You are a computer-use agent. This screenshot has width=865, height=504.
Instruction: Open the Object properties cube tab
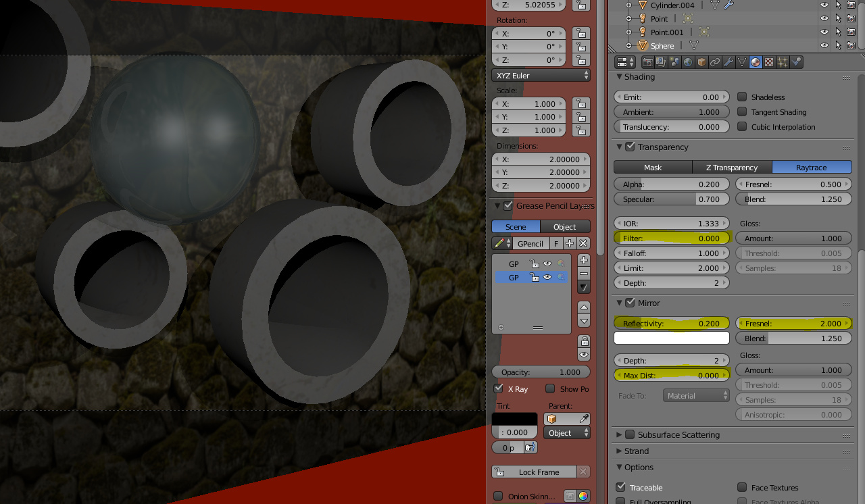[x=701, y=62]
